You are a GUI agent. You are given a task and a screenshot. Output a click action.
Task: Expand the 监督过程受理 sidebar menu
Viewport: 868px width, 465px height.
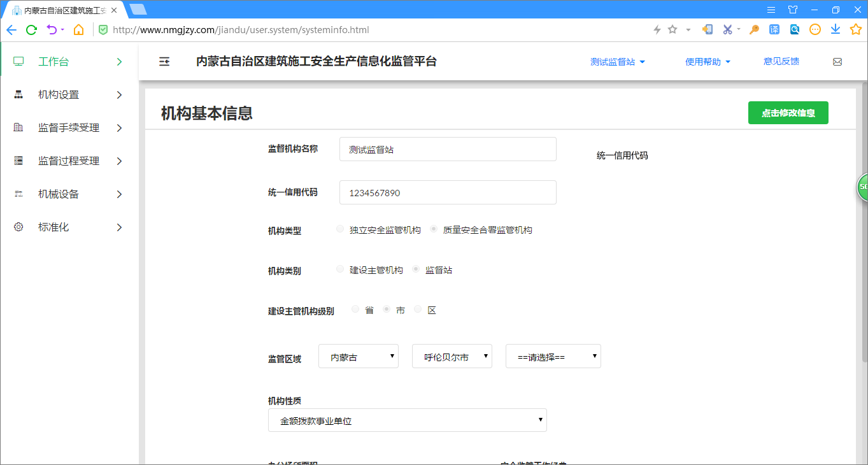coord(69,161)
